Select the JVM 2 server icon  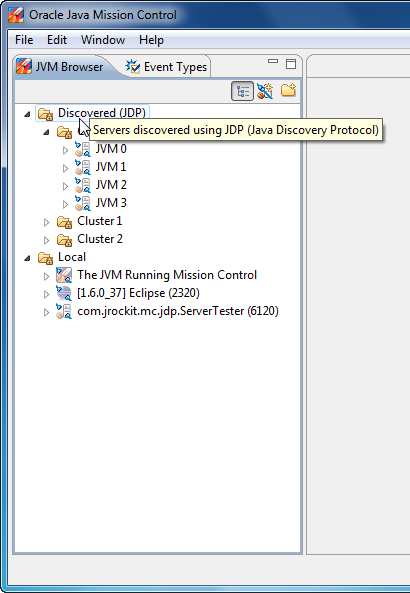click(x=82, y=185)
